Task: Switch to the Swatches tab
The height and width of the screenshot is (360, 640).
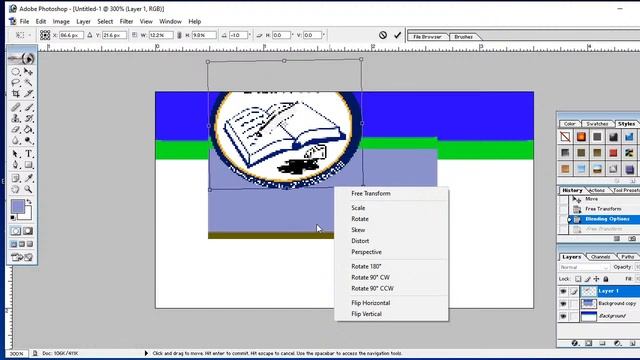Action: pyautogui.click(x=597, y=124)
